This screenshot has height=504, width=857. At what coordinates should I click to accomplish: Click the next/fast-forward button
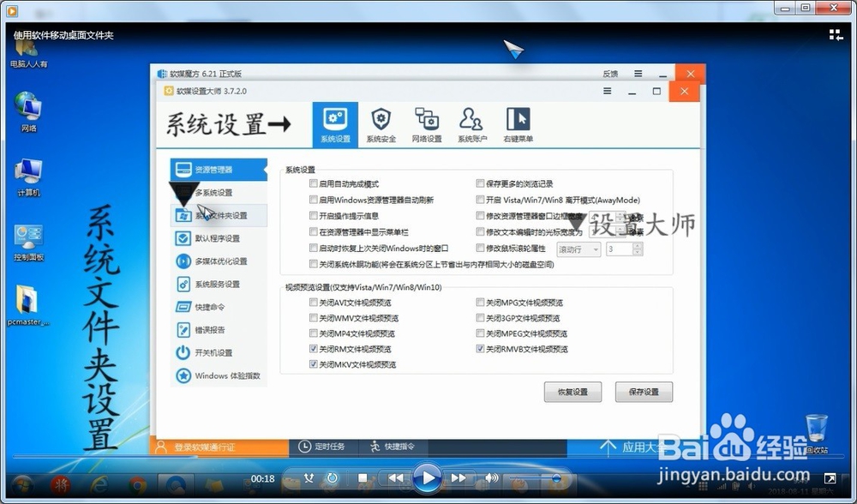coord(458,478)
